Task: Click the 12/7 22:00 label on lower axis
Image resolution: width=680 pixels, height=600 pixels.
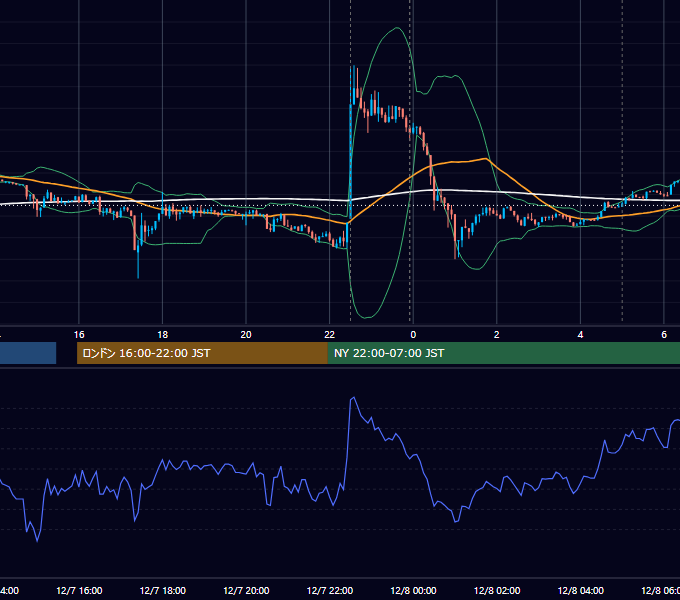Action: coord(330,591)
